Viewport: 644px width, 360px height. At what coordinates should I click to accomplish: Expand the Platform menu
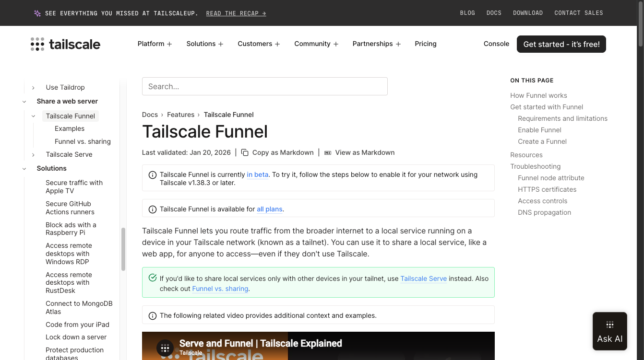coord(155,44)
